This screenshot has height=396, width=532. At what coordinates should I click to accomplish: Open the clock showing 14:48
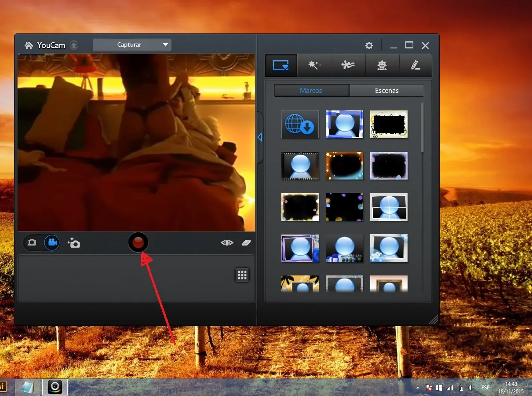tap(511, 388)
